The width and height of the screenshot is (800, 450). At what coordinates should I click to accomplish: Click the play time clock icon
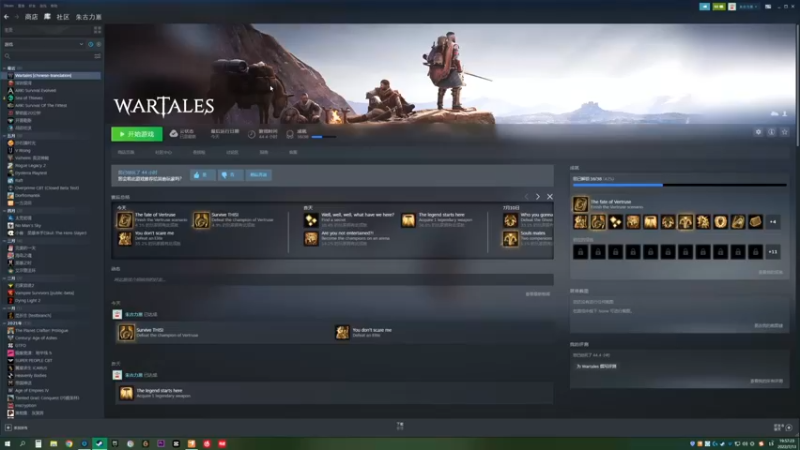click(252, 134)
